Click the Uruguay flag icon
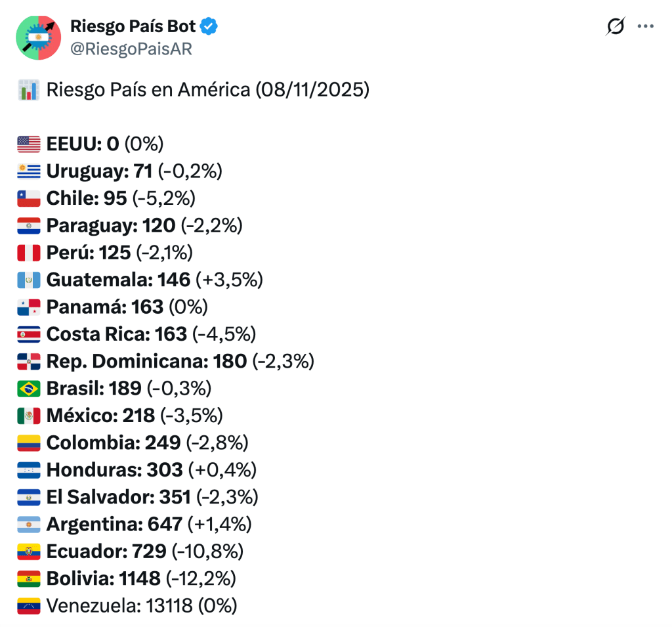The image size is (672, 627). point(28,171)
